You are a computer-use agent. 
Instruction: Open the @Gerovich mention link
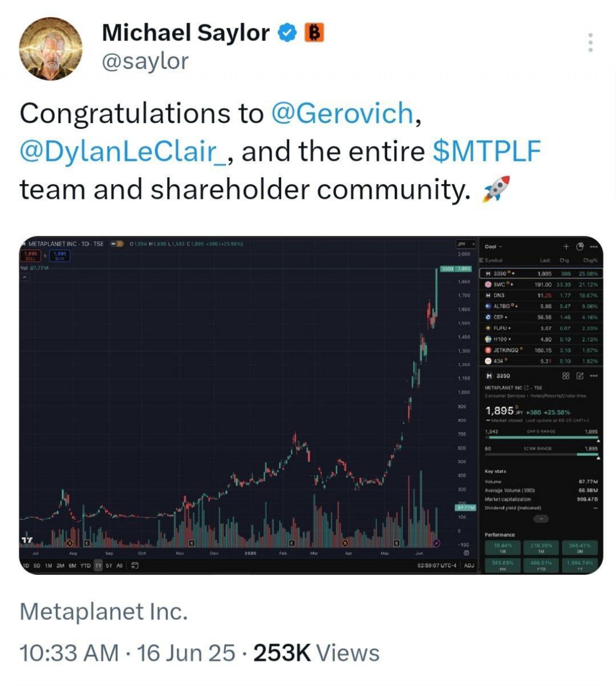[342, 113]
